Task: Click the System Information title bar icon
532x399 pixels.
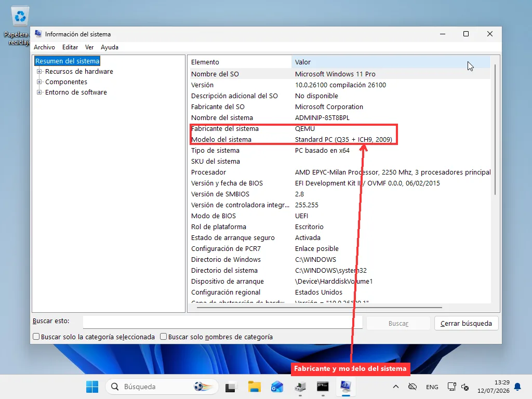Action: tap(38, 34)
